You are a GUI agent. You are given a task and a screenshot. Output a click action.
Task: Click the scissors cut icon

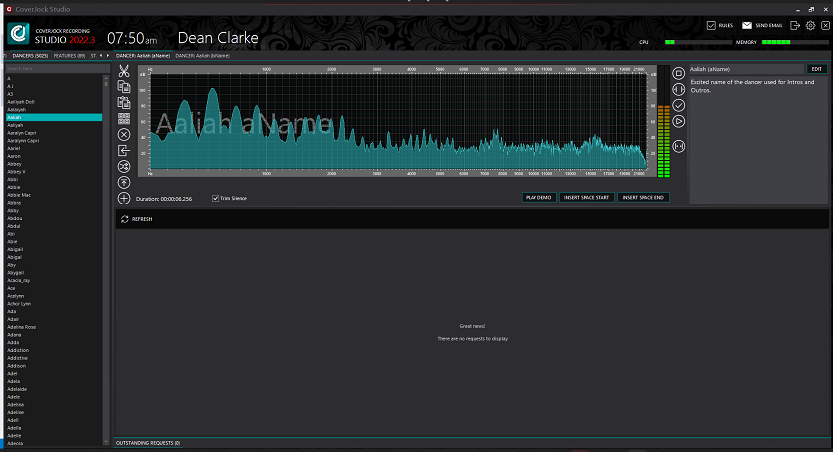124,71
